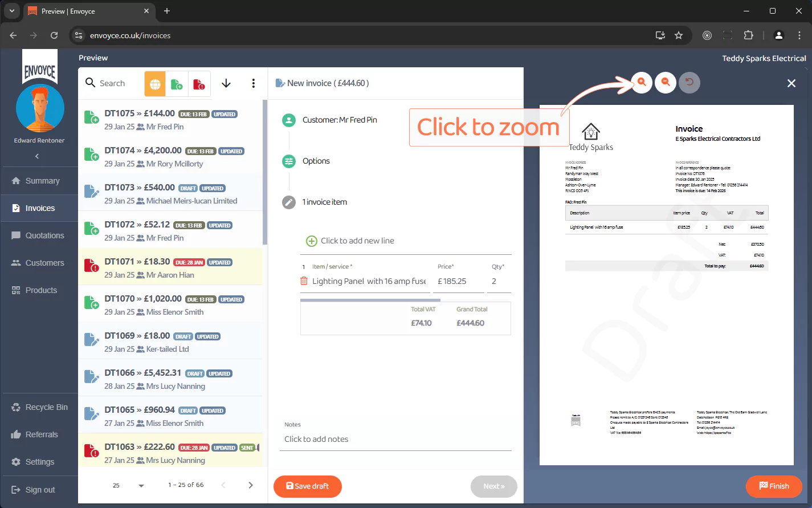812x508 pixels.
Task: Click the sort down arrow icon
Action: (x=226, y=83)
